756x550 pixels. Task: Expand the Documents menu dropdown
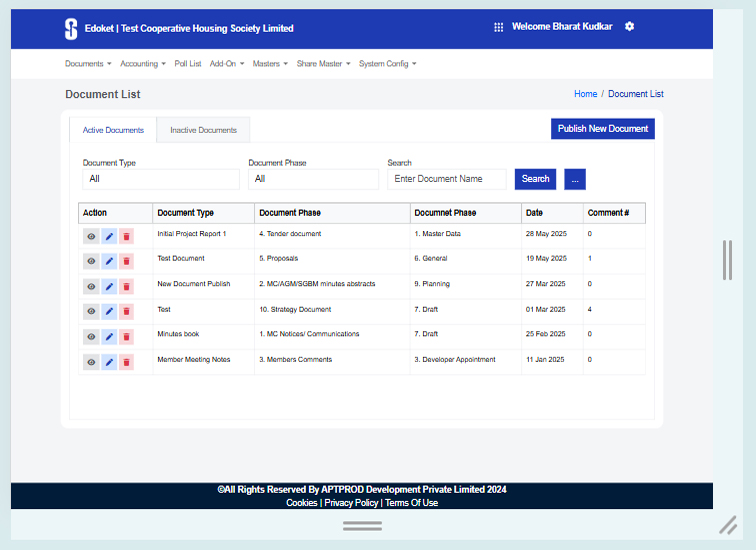88,64
